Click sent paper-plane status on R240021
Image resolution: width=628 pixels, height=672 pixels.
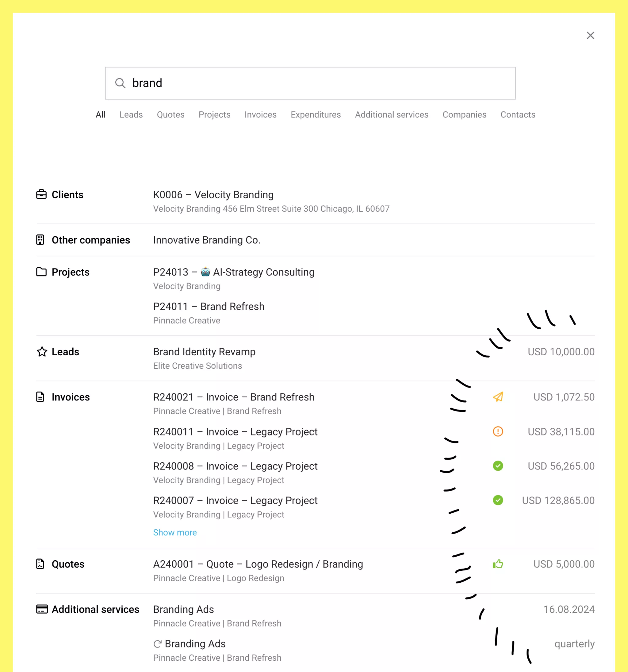coord(498,397)
